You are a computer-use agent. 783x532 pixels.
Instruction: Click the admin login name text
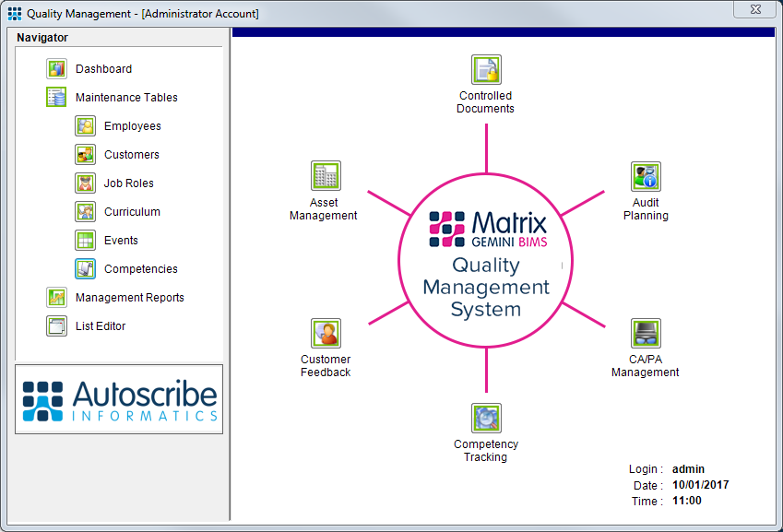tap(688, 468)
